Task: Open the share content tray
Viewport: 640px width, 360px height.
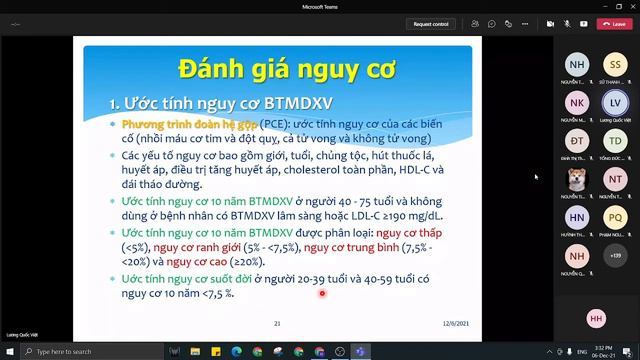Action: pyautogui.click(x=584, y=24)
